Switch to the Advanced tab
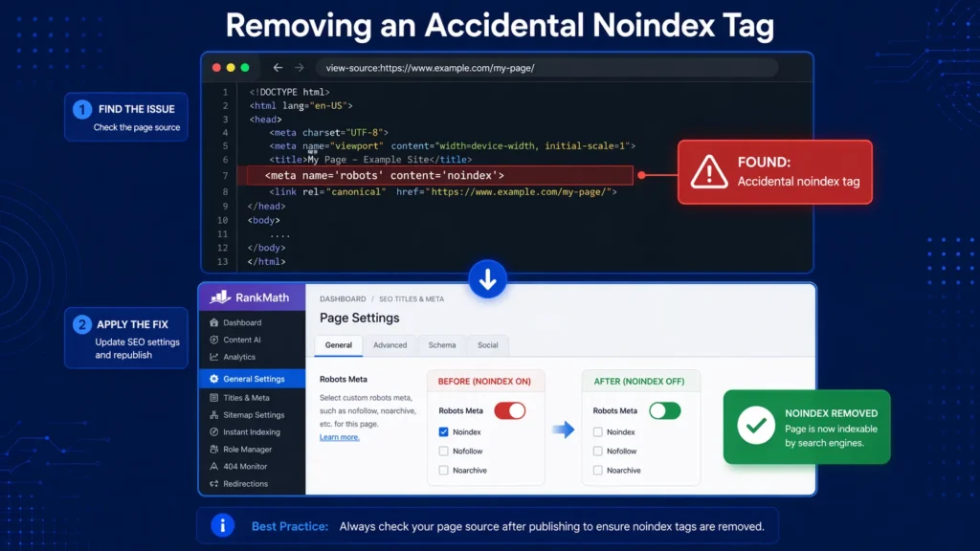980x551 pixels. 390,345
